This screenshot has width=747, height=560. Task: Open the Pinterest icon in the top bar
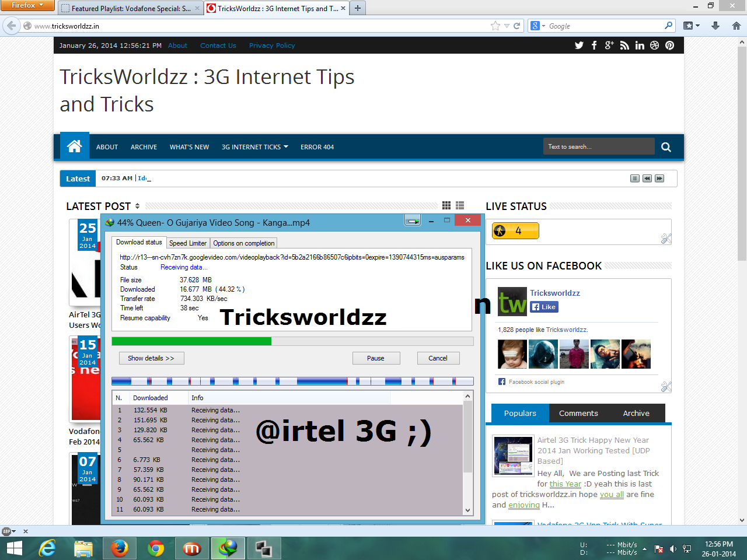(x=670, y=45)
